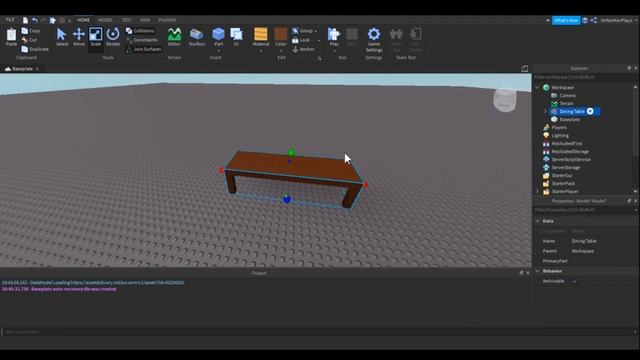Switch to the VIEW ribbon tab

point(145,20)
